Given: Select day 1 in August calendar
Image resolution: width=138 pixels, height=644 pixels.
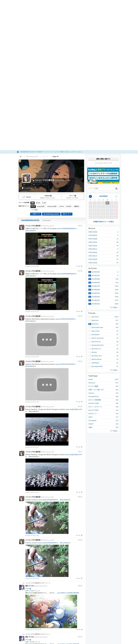Looking at the screenshot, I should tap(107, 203).
